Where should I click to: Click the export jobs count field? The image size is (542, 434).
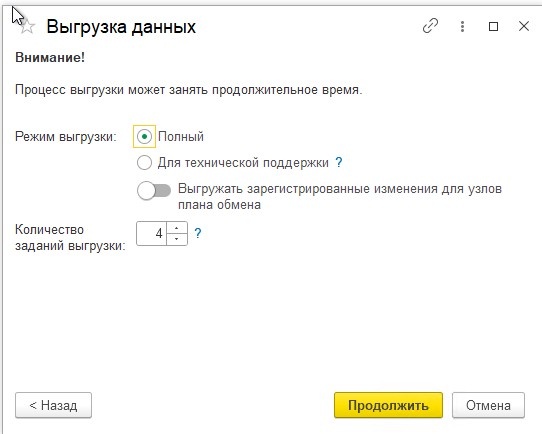pyautogui.click(x=152, y=234)
